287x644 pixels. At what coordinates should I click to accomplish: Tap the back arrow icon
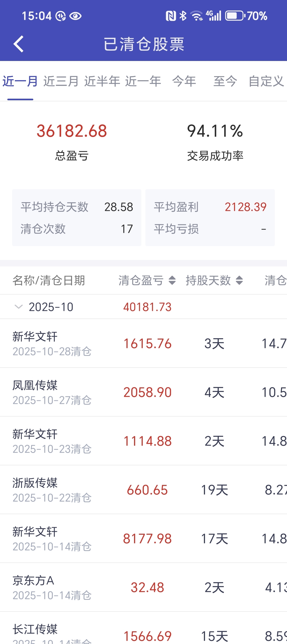(x=18, y=44)
